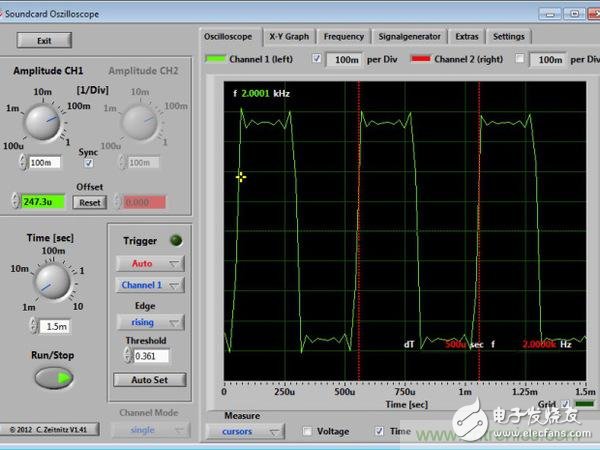Click the Time [sec] rotary knob
600x450 pixels.
[47, 282]
